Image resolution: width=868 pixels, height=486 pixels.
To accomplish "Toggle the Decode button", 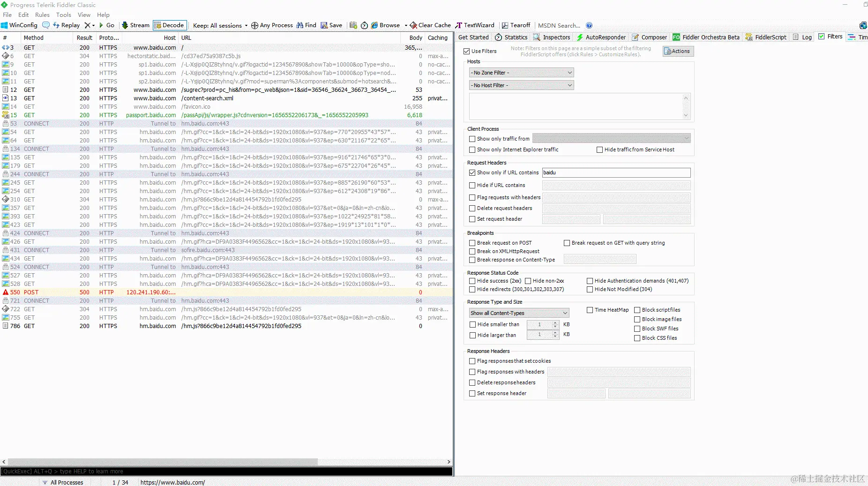I will coord(170,25).
